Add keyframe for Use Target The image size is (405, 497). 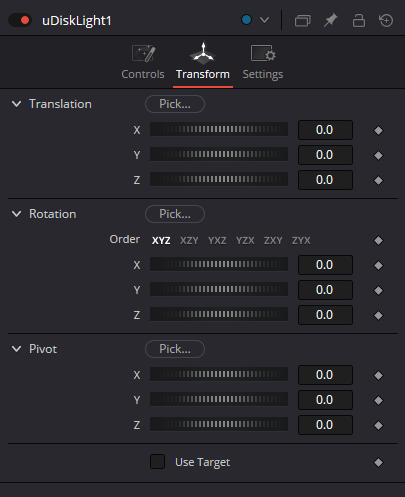point(378,462)
